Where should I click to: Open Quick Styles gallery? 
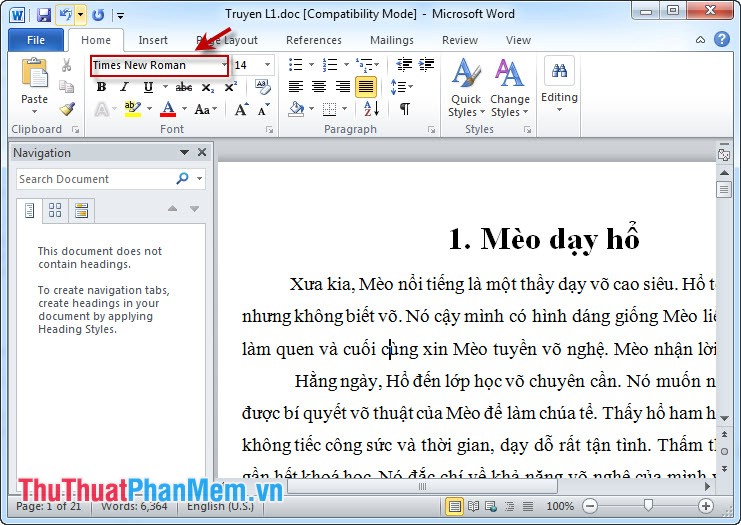[466, 87]
